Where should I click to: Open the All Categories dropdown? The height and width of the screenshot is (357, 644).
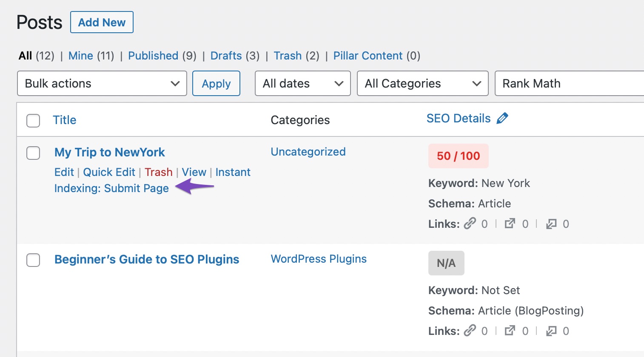422,83
